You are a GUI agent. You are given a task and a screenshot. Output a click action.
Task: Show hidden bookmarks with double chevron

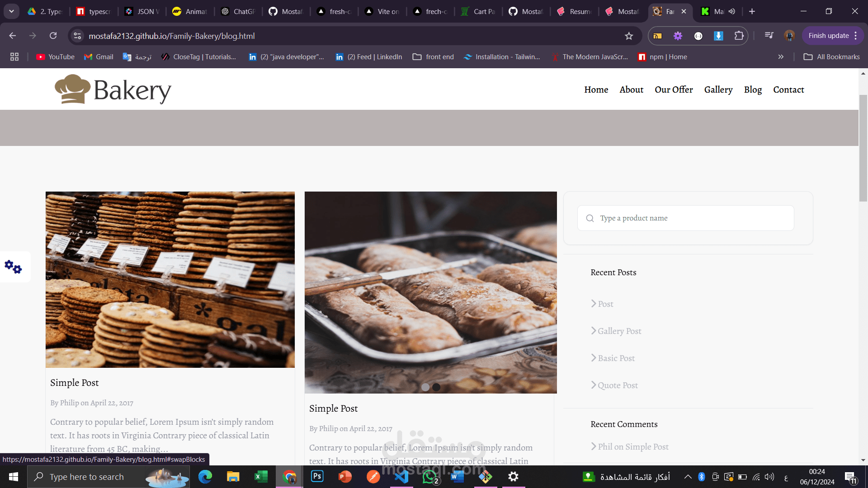781,57
